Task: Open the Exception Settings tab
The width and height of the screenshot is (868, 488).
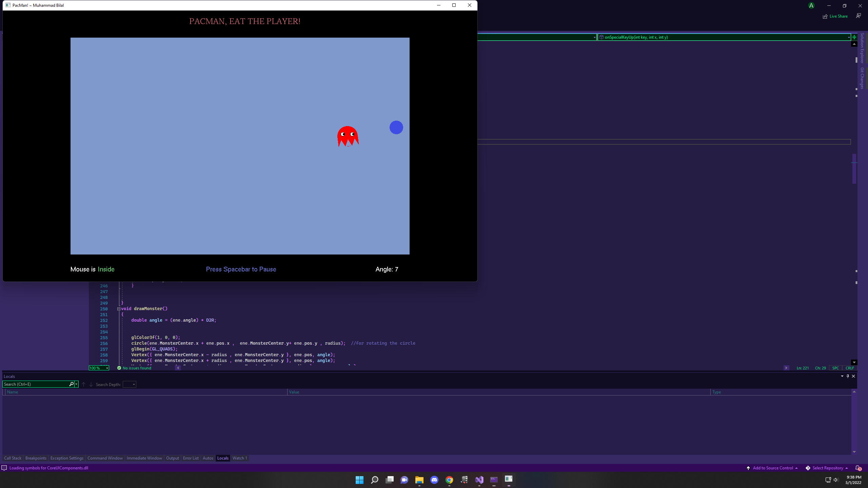Action: [x=67, y=458]
